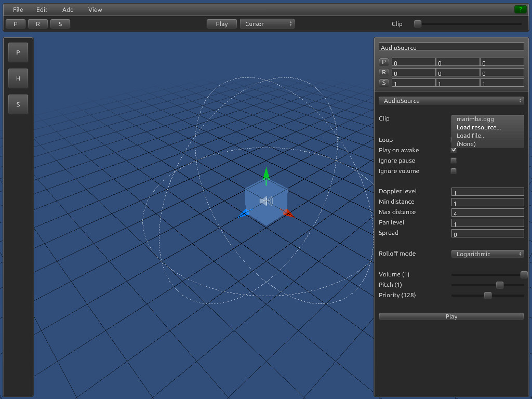This screenshot has height=399, width=532.
Task: Click the Pan level input field
Action: 487,223
